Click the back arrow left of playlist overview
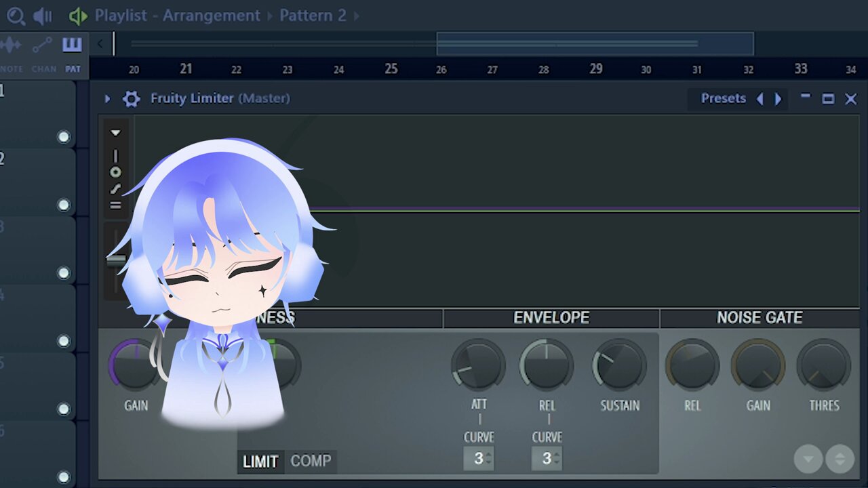Image resolution: width=868 pixels, height=488 pixels. [x=100, y=44]
